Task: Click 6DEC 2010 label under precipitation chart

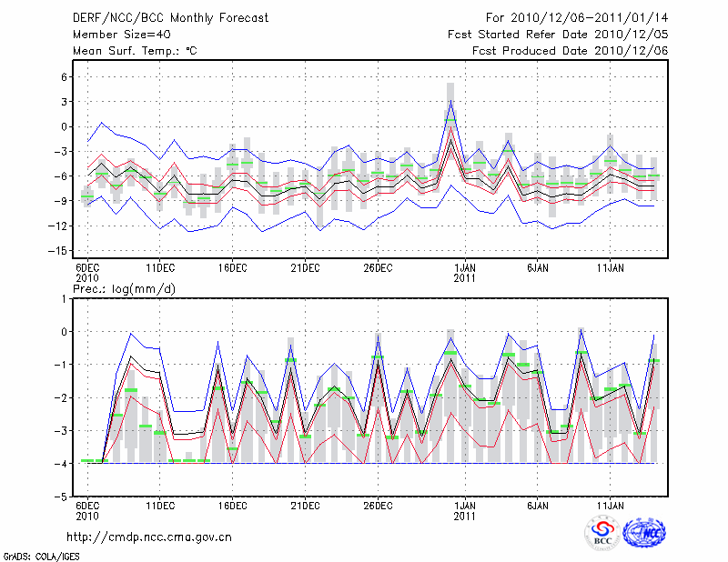Action: [86, 510]
